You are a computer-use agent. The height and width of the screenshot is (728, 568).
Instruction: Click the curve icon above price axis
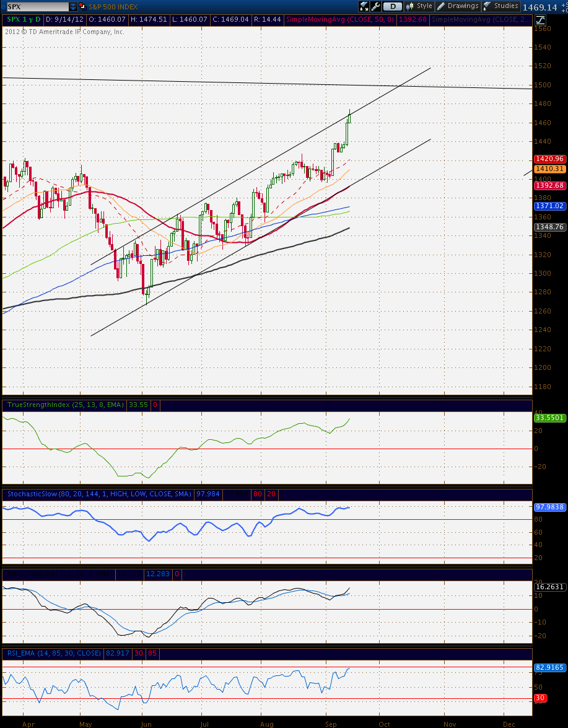click(540, 20)
